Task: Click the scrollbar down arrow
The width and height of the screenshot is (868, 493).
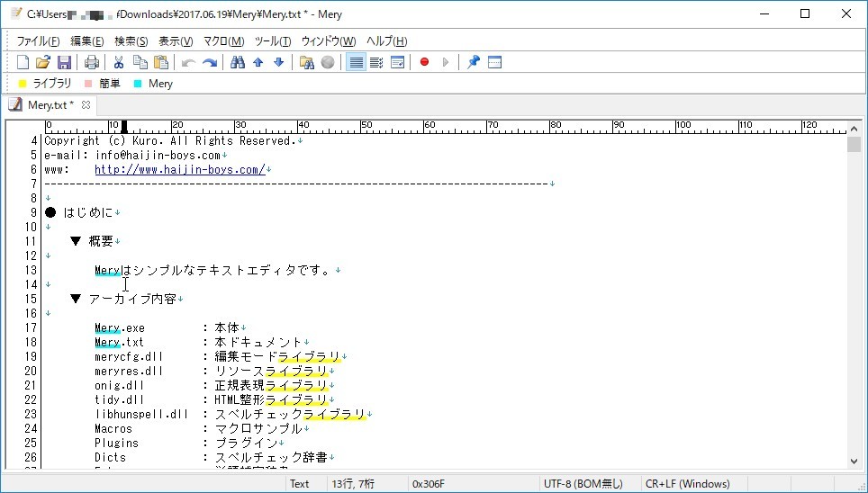Action: 854,461
